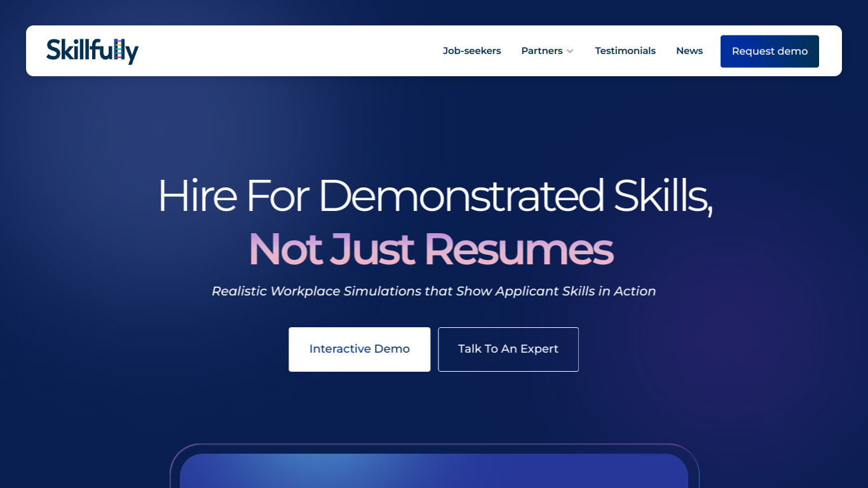Viewport: 868px width, 488px height.
Task: Open the Job-seekers page
Action: pyautogui.click(x=471, y=51)
